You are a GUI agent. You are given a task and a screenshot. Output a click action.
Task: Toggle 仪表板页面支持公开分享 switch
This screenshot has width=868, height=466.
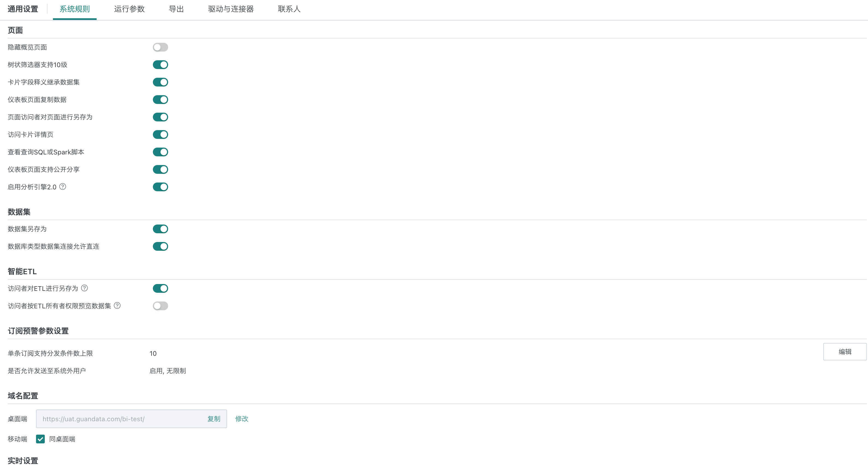pos(160,169)
